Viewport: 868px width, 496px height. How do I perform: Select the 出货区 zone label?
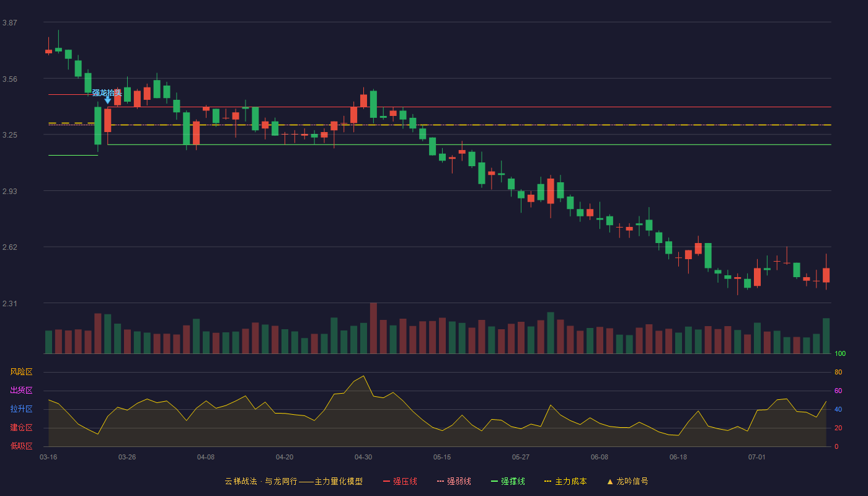(22, 391)
